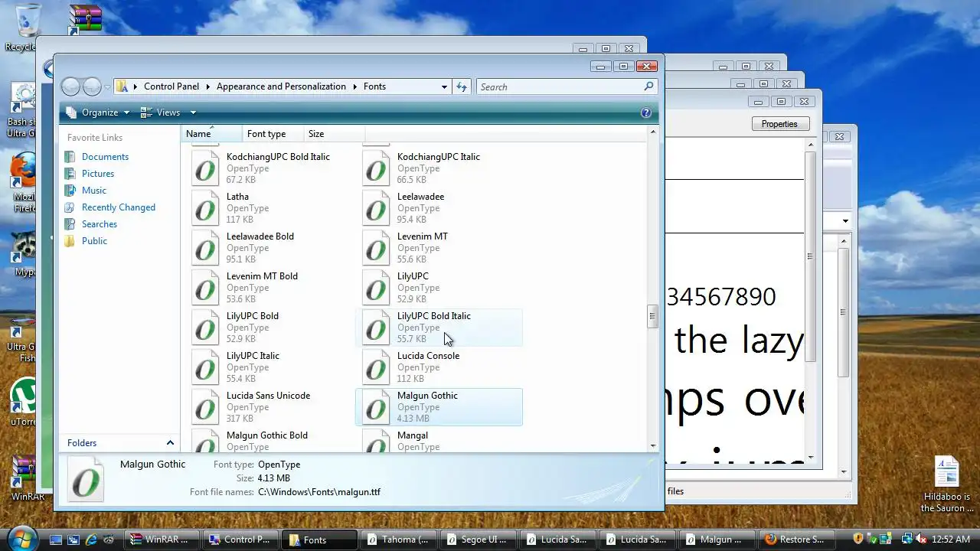Screen dimensions: 980x551
Task: Click the Malgun Gothic Bold font name
Action: pos(267,435)
